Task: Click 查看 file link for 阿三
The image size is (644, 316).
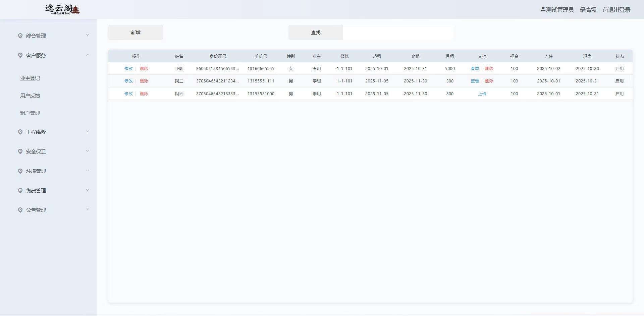Action: 475,81
